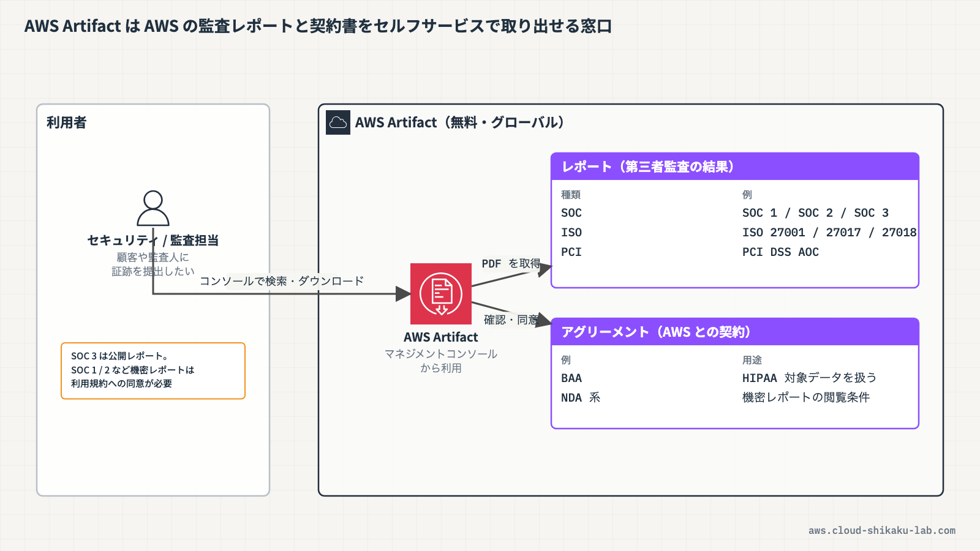This screenshot has width=980, height=551.
Task: Click the PCI cell in the 種類 column
Action: (571, 252)
